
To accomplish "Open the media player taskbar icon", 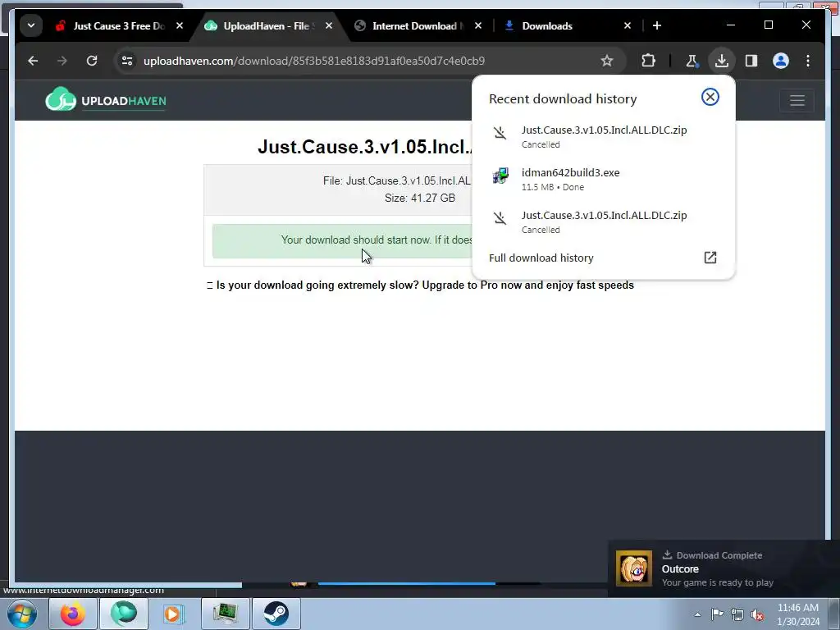I will 173,614.
